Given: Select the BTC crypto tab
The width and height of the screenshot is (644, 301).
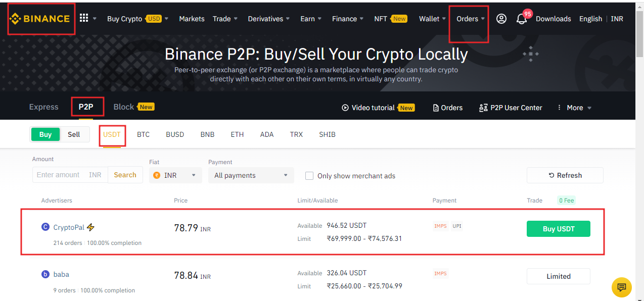Looking at the screenshot, I should pos(143,134).
